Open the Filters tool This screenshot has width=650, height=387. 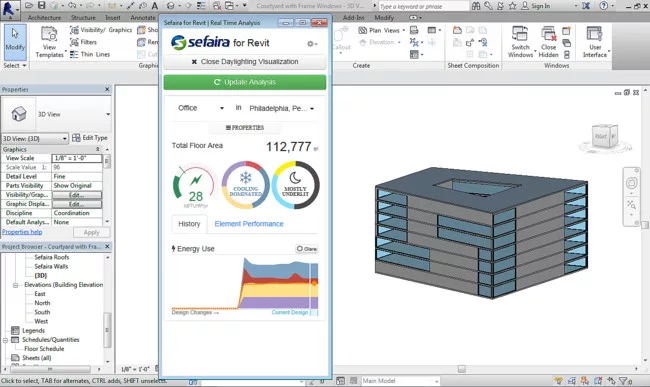[83, 42]
